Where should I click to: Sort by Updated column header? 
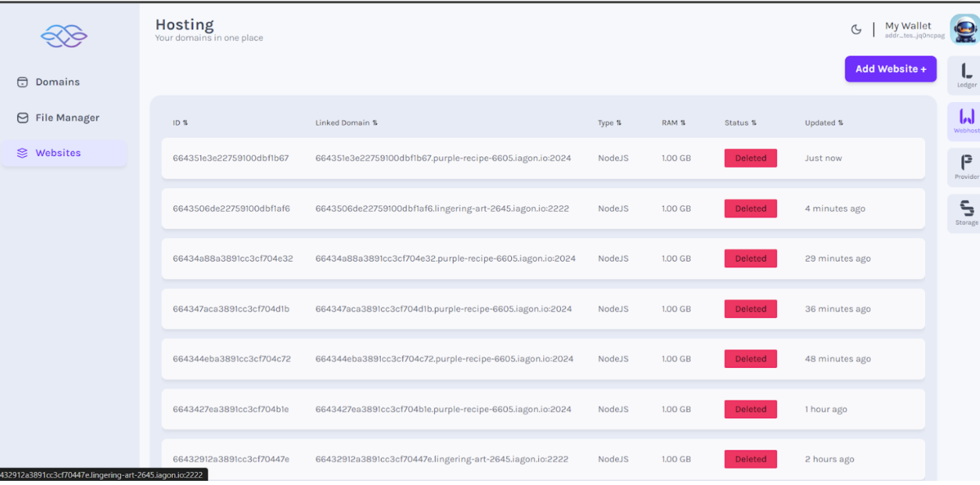(824, 123)
